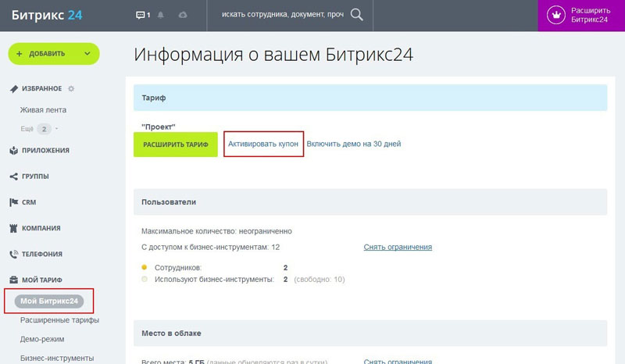Click the CRM flag icon
This screenshot has width=625, height=364.
tap(14, 202)
